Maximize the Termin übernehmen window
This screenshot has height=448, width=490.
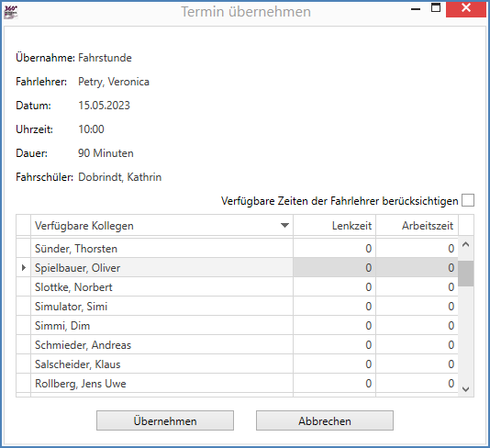pyautogui.click(x=436, y=8)
